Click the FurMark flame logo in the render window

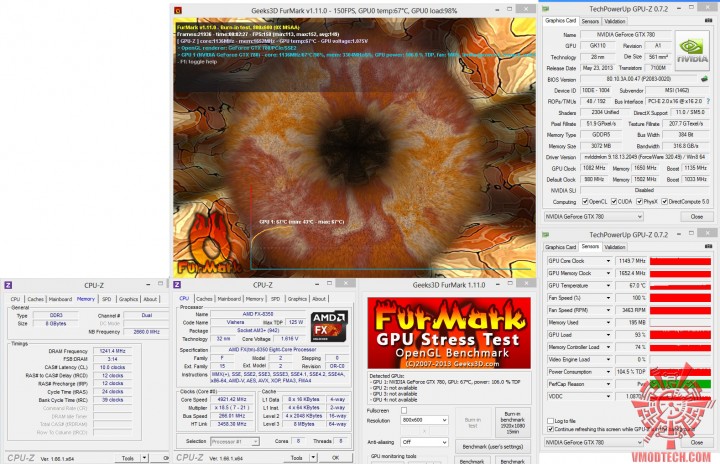pyautogui.click(x=210, y=243)
